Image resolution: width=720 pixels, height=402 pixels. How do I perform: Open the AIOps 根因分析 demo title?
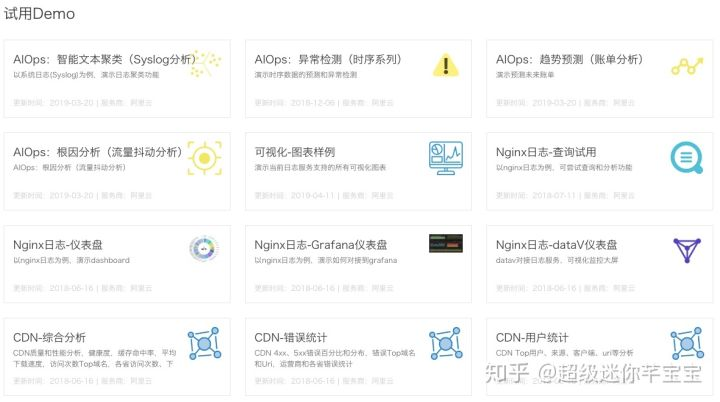click(98, 152)
